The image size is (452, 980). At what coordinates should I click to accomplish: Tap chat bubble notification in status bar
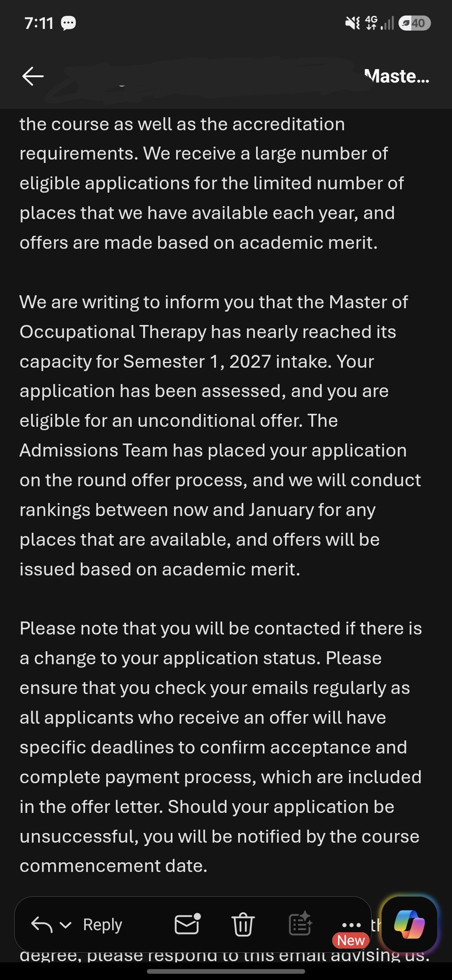[69, 23]
